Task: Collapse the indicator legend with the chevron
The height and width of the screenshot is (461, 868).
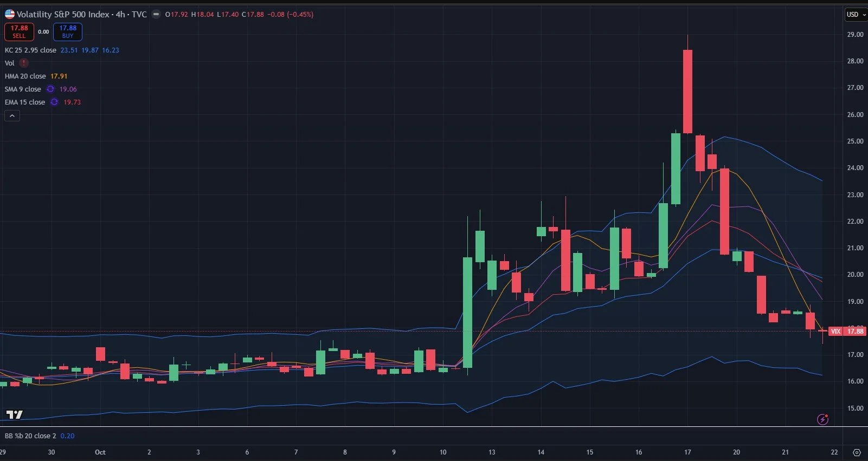Action: click(12, 115)
